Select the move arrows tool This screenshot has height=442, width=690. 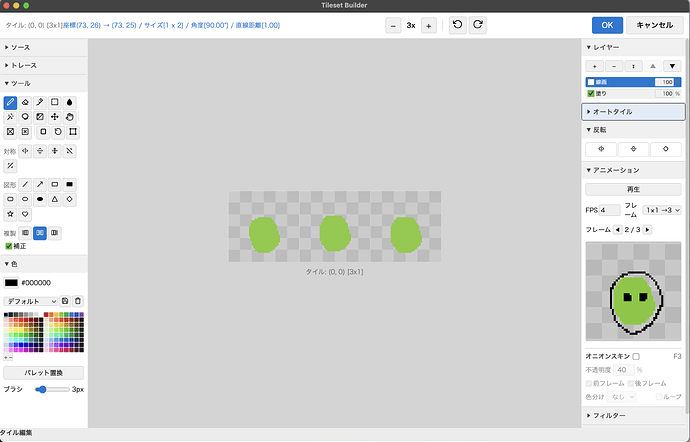click(x=55, y=117)
